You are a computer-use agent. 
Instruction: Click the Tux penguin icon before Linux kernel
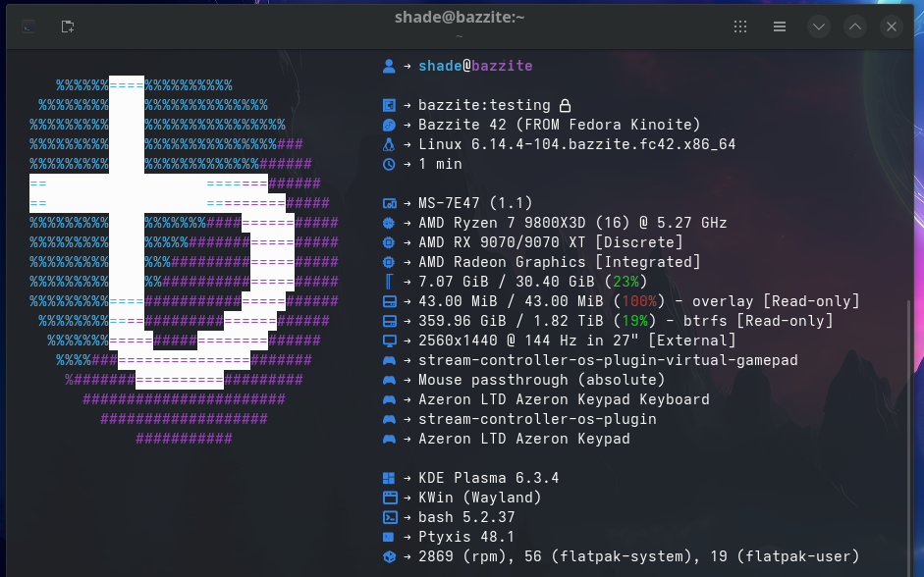tap(389, 144)
